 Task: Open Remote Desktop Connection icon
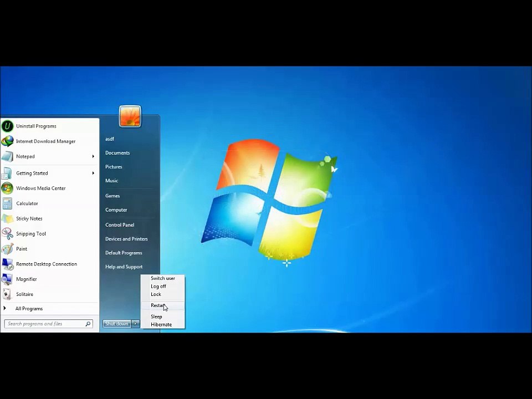[x=7, y=264]
